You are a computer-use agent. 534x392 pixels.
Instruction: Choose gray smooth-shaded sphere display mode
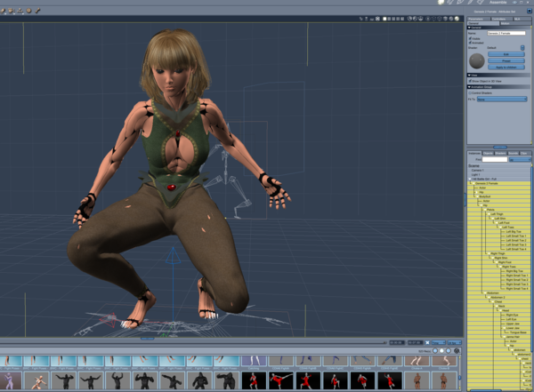coord(451,19)
